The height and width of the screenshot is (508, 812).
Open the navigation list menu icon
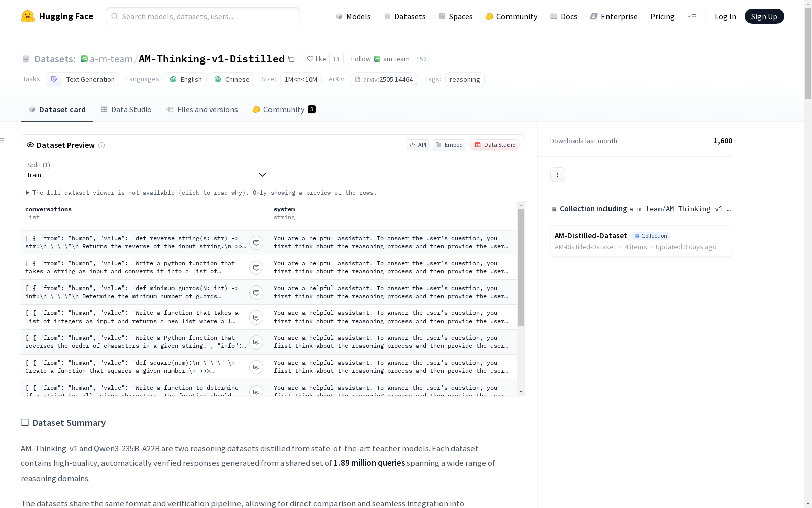pyautogui.click(x=692, y=16)
